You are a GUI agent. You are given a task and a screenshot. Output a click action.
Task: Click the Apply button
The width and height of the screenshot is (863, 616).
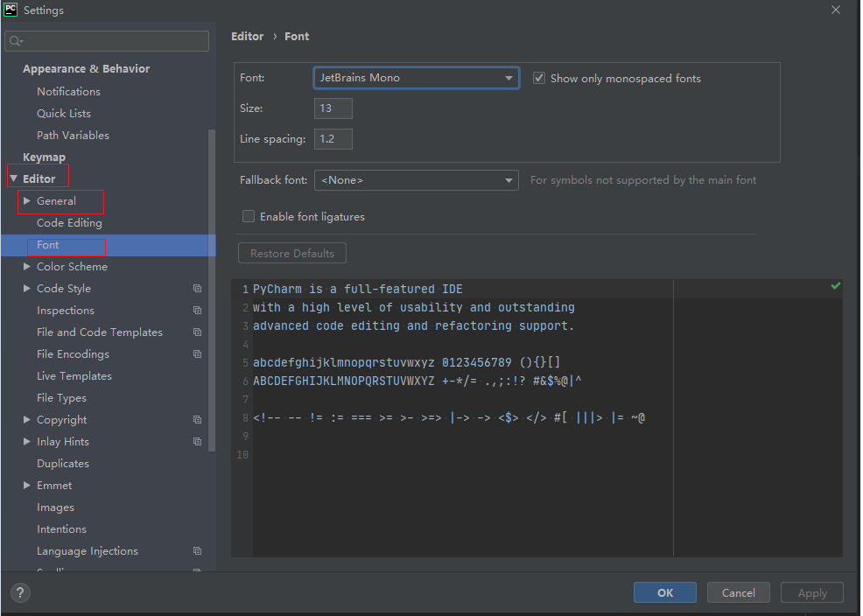812,593
